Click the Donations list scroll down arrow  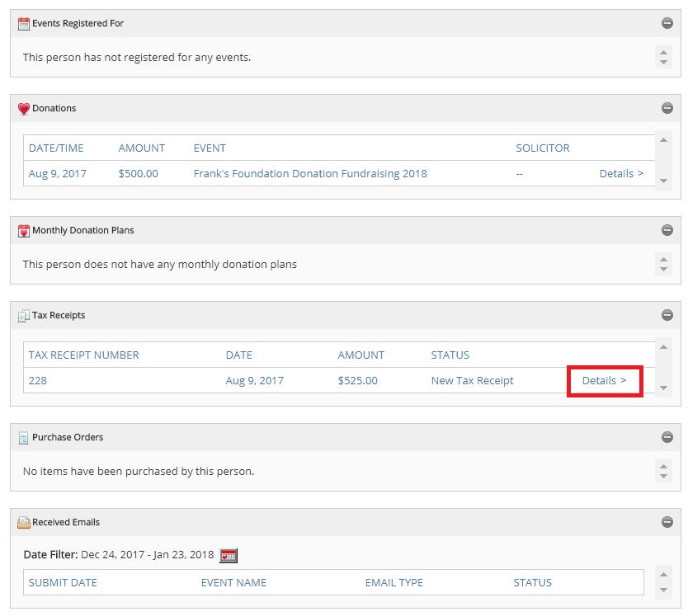pos(663,181)
